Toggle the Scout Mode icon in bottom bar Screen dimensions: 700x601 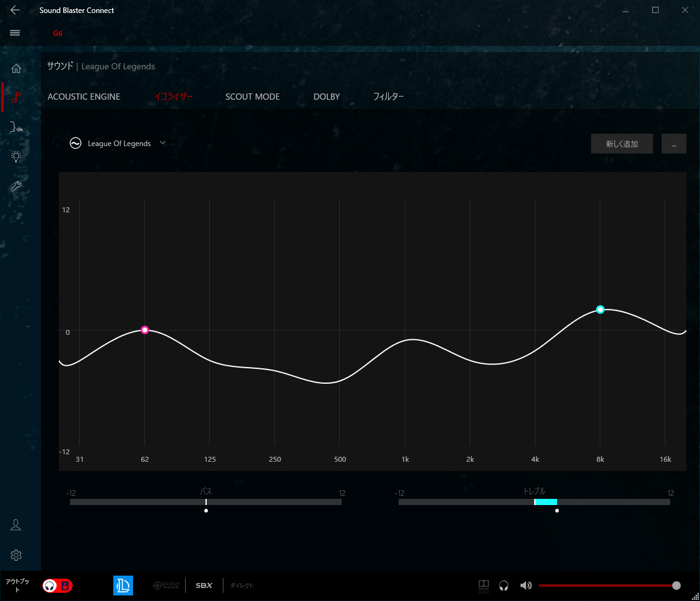pyautogui.click(x=166, y=586)
